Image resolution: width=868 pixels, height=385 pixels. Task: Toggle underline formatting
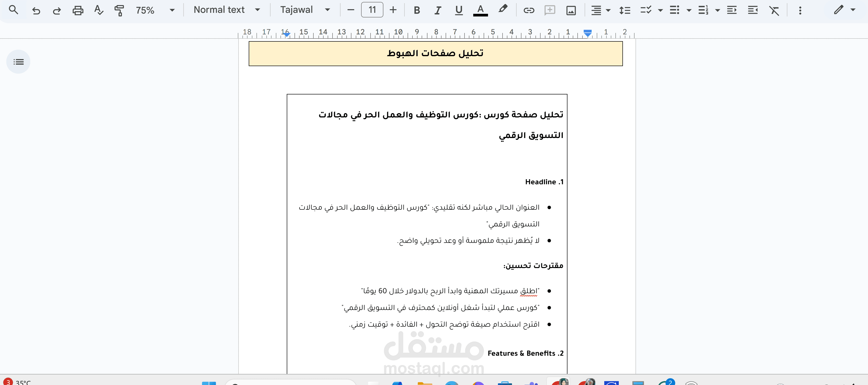(459, 10)
